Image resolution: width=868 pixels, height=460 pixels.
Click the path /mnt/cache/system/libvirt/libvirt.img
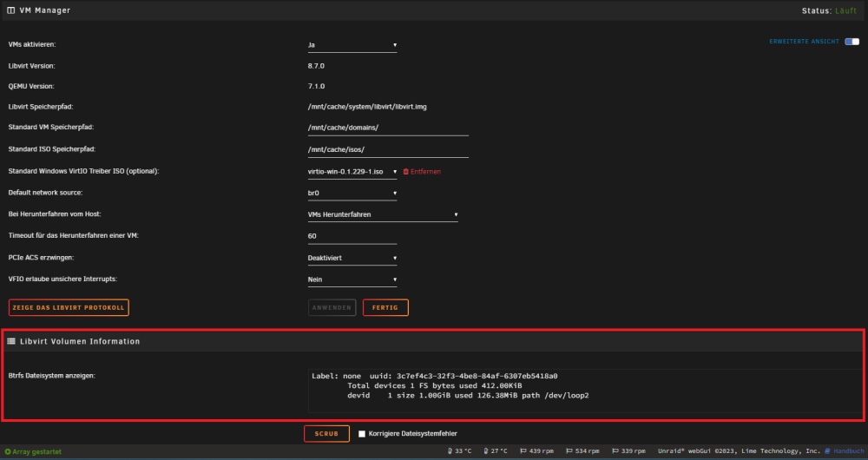pyautogui.click(x=367, y=107)
